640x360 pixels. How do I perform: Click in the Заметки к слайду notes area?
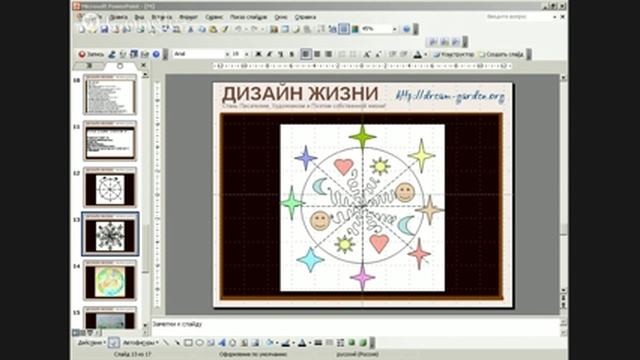[x=355, y=326]
